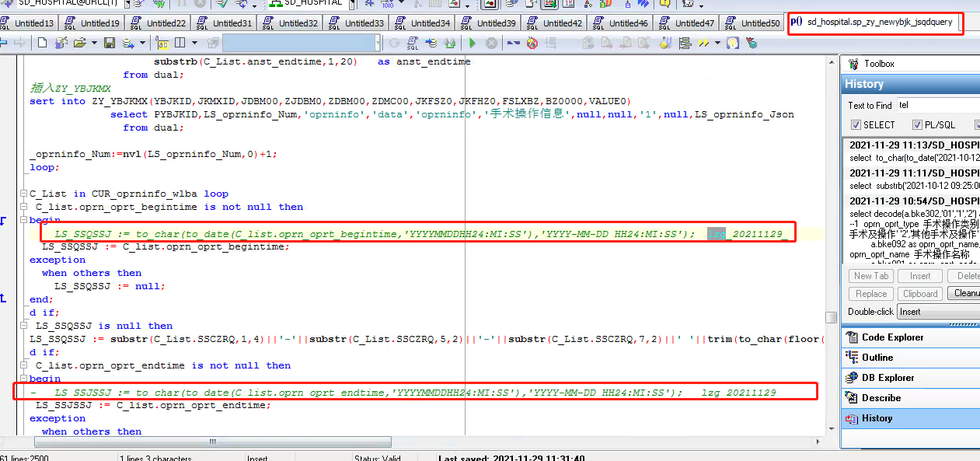Collapse the begin block before LS_SSJSSJ assignment
The height and width of the screenshot is (461, 980).
23,379
